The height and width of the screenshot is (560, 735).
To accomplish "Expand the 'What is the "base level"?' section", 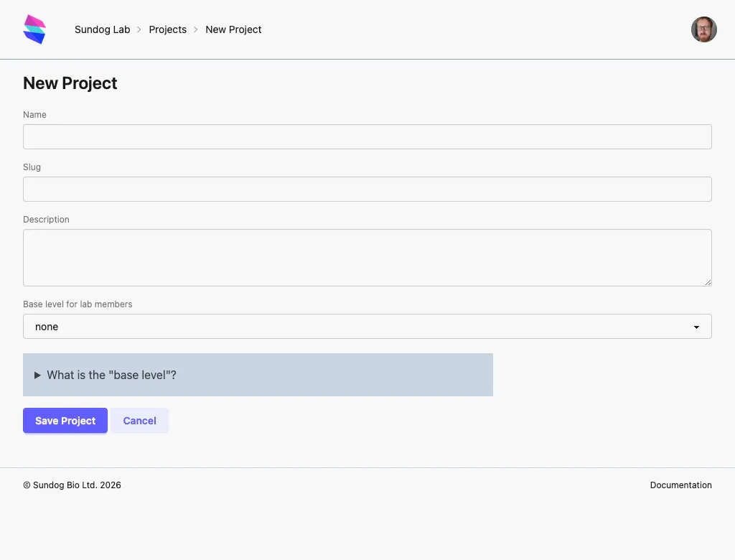I will point(111,375).
